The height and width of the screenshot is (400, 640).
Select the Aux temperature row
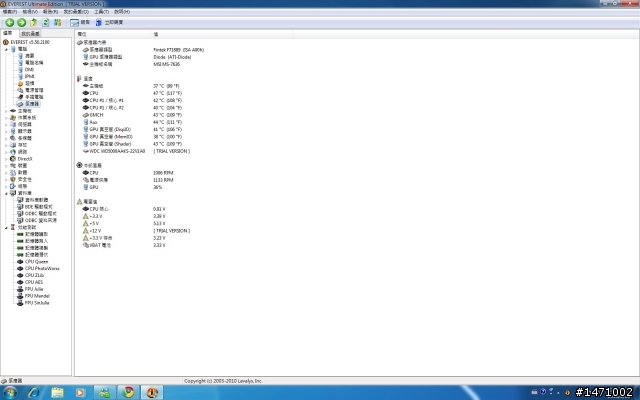point(133,122)
